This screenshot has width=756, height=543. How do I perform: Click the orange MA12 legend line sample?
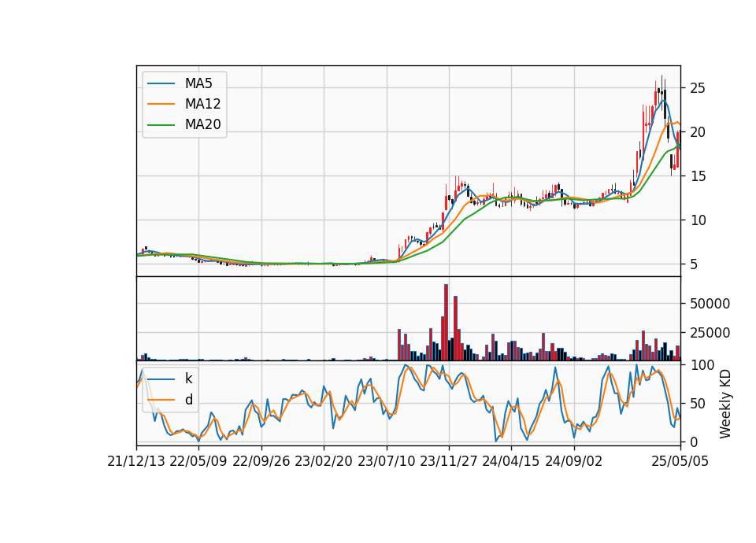pos(161,104)
